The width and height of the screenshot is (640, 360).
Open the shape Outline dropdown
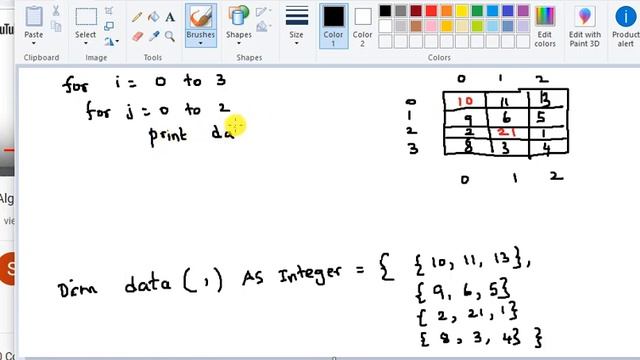click(x=263, y=11)
